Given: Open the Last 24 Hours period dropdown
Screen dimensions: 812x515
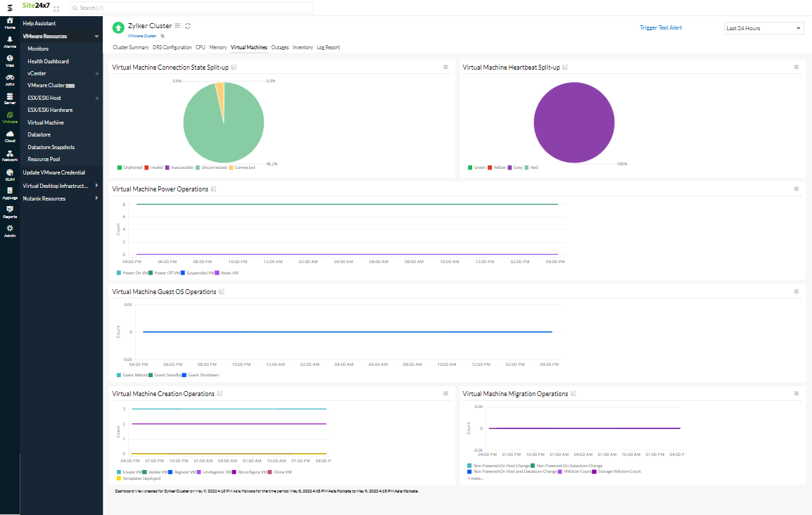Looking at the screenshot, I should click(x=764, y=28).
